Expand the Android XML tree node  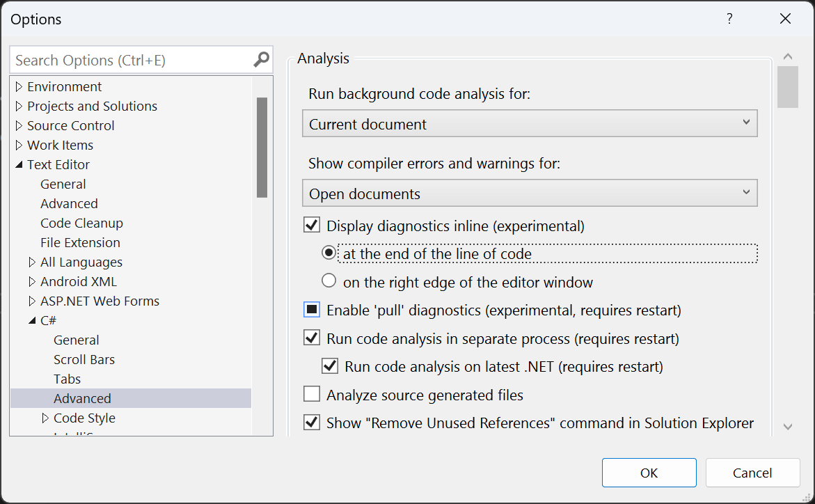(31, 281)
